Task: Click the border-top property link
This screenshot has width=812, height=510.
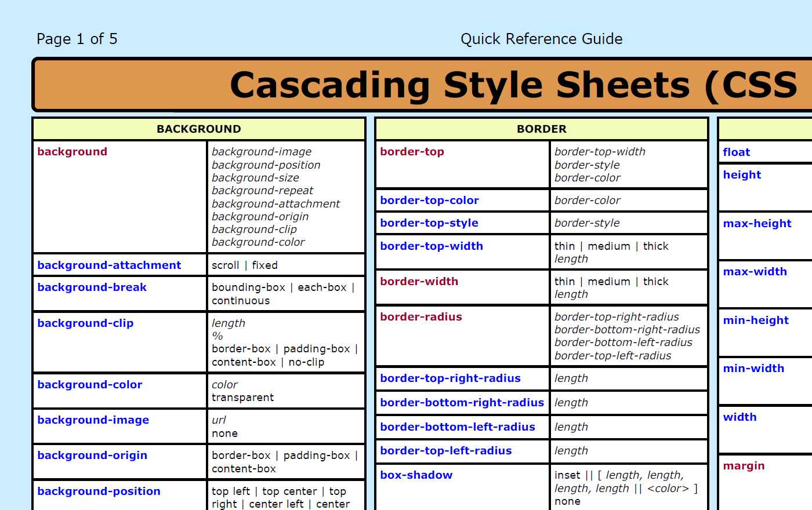Action: click(x=412, y=152)
